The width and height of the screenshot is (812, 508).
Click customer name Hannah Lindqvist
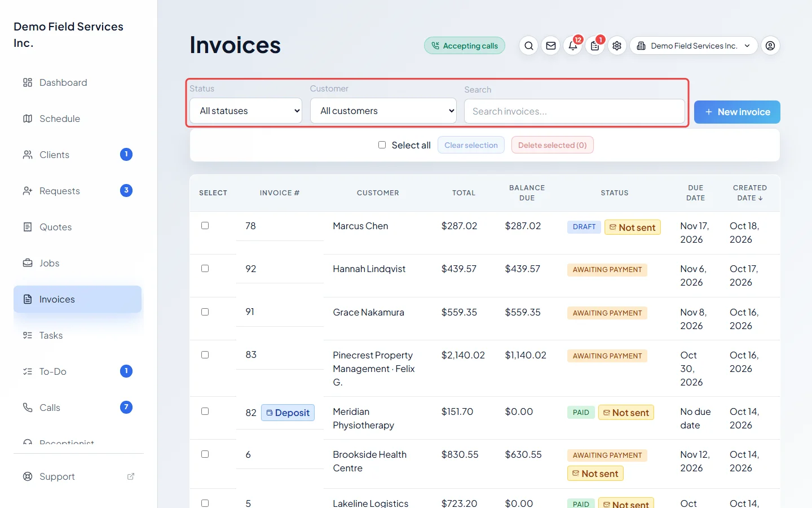pyautogui.click(x=369, y=269)
